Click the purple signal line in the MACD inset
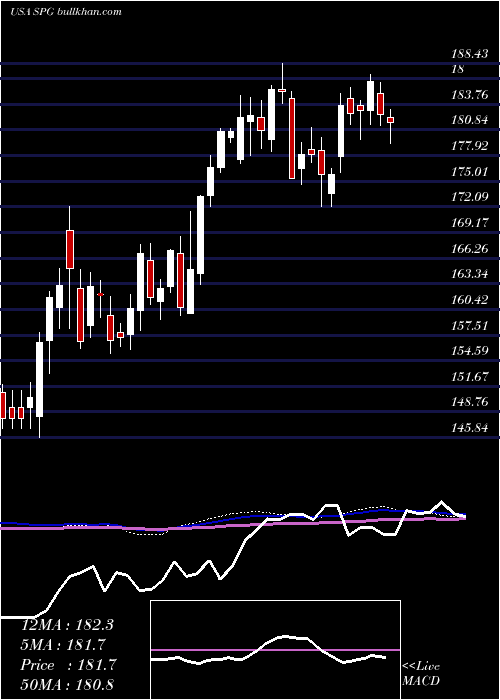This screenshot has height=700, width=500. pos(275,650)
